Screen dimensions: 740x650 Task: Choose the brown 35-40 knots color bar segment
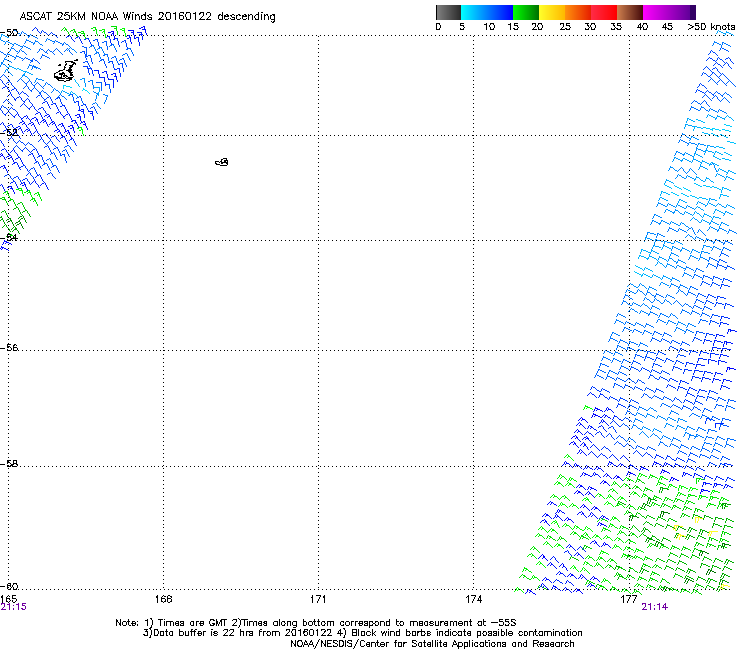(630, 12)
